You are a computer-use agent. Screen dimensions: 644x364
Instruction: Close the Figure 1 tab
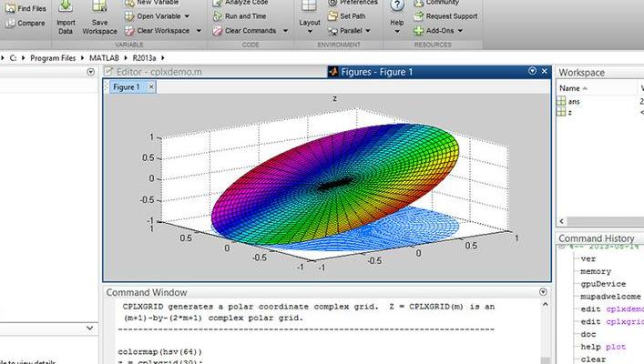click(x=151, y=87)
